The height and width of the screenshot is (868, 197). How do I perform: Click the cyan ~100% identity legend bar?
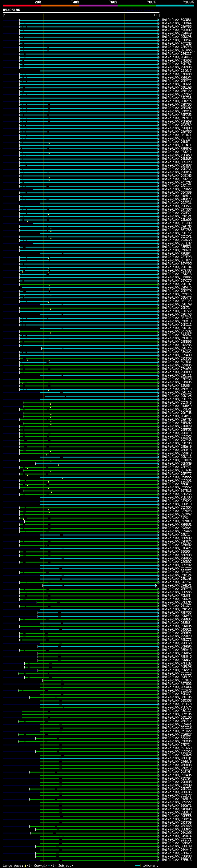175,6
